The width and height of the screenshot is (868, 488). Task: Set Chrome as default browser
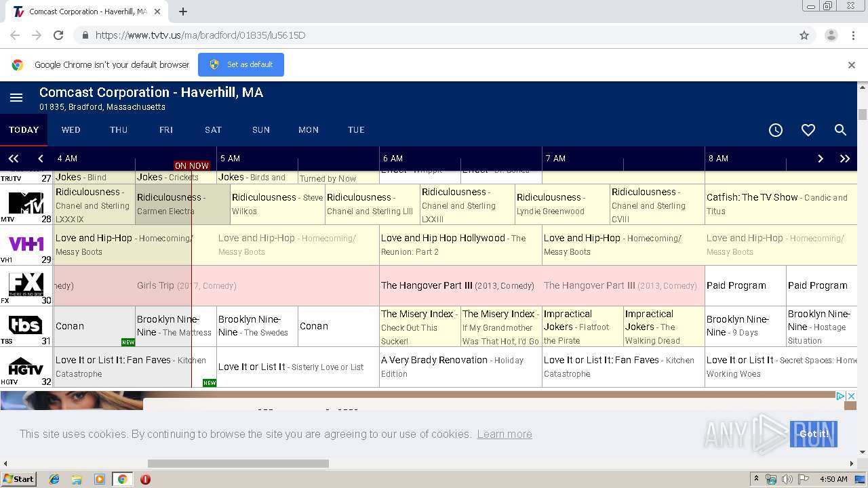(241, 64)
